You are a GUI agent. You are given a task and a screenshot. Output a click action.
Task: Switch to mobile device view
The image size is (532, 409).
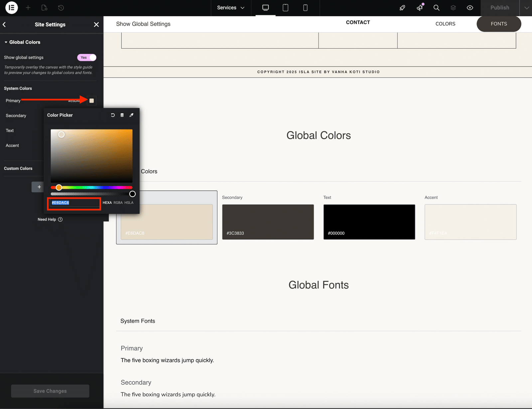305,8
